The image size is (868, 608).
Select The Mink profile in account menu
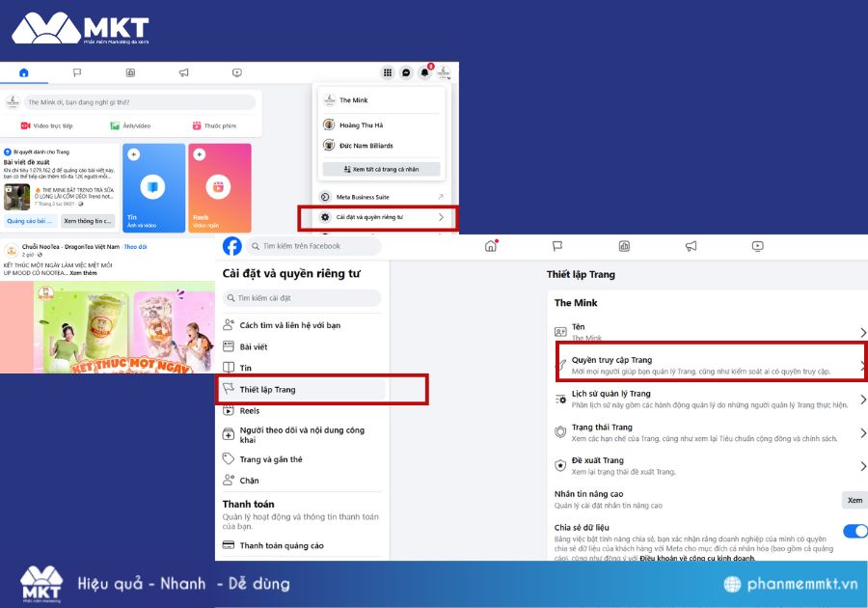point(382,100)
